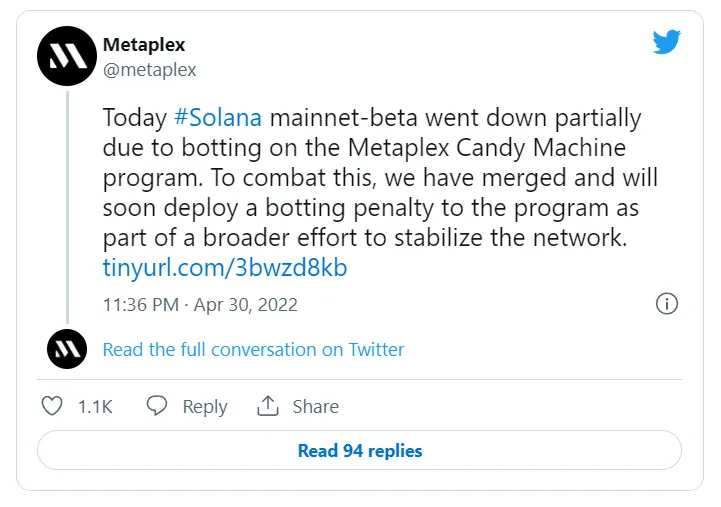Viewport: 721px width, 507px height.
Task: Open the #Solana hashtag
Action: click(218, 118)
